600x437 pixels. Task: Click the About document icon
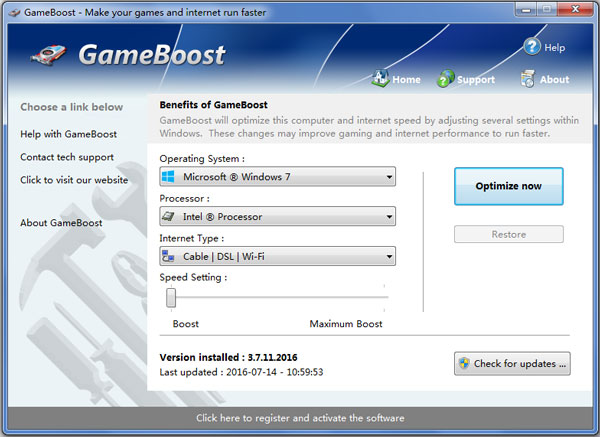pyautogui.click(x=528, y=79)
